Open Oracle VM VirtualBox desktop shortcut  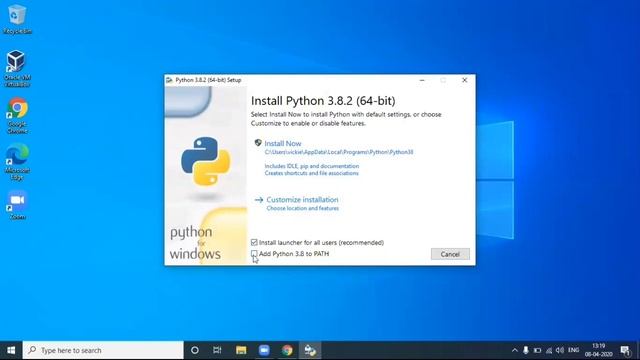(17, 68)
